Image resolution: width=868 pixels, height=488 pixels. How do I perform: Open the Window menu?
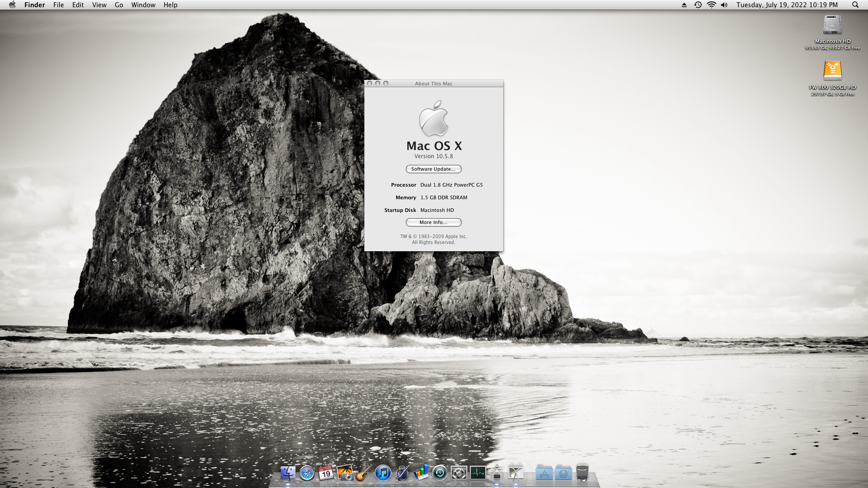click(143, 5)
